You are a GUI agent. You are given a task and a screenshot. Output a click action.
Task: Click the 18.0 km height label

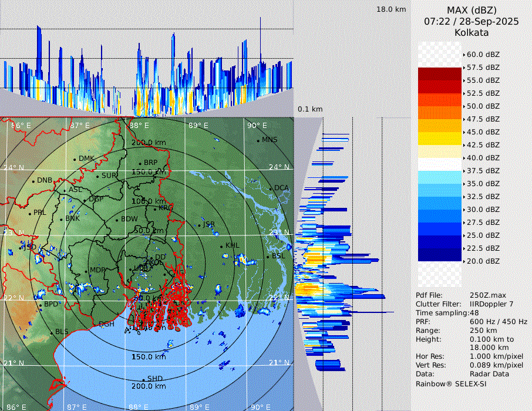(x=391, y=9)
